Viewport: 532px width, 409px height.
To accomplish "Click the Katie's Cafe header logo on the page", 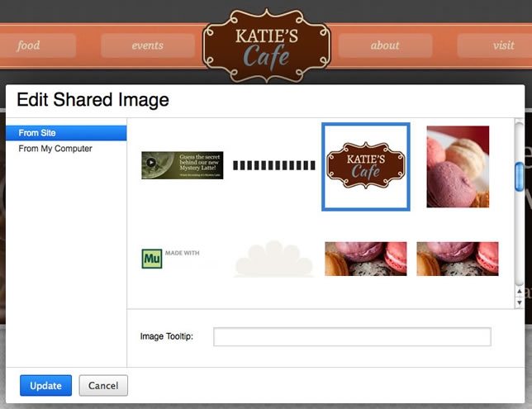I will pos(267,45).
